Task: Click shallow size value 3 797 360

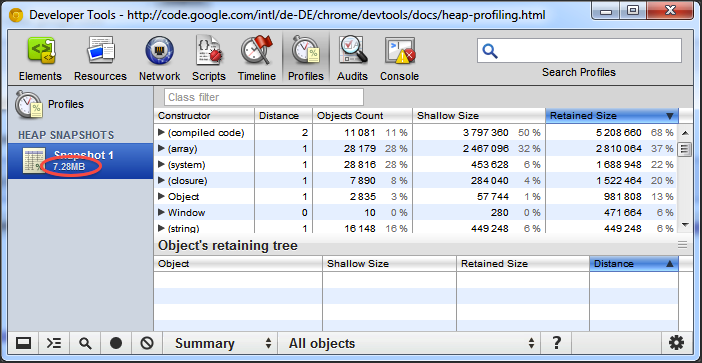Action: (486, 132)
